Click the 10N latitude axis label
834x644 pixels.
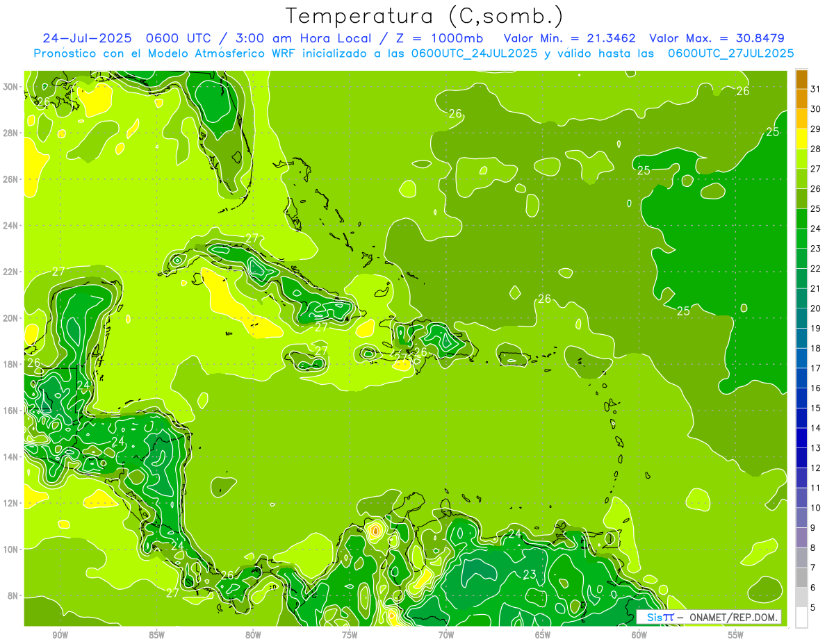point(12,549)
